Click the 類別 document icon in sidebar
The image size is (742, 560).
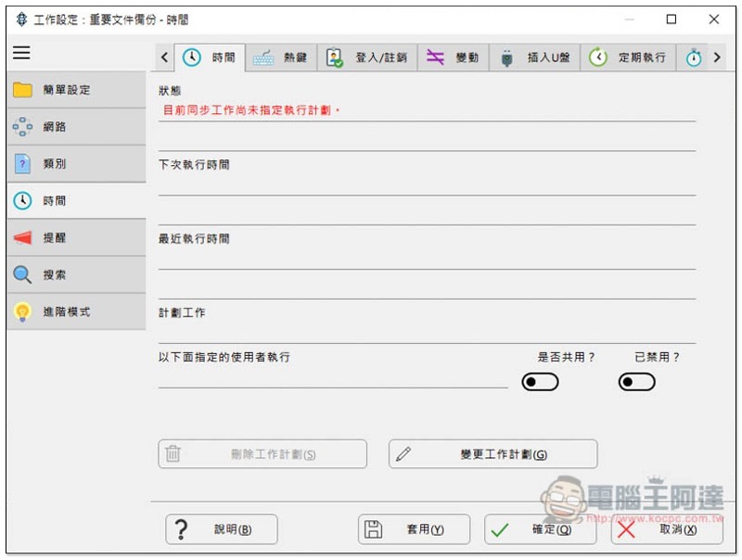(x=22, y=164)
